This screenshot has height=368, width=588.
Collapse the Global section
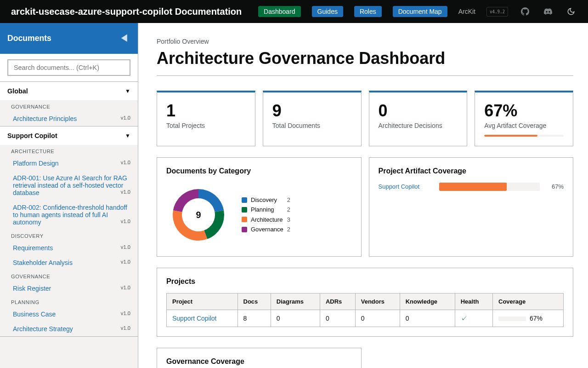coord(69,91)
